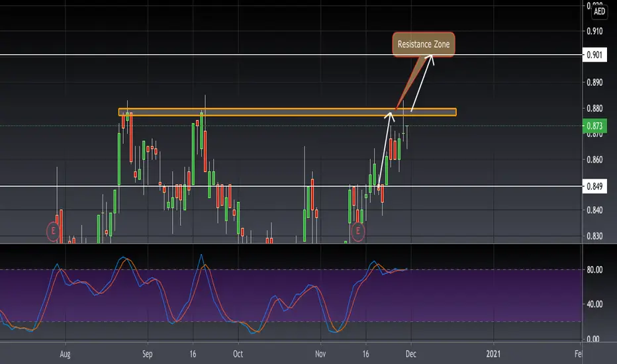Image resolution: width=617 pixels, height=364 pixels.
Task: Select the 'Resistance Zone' callout label
Action: point(424,44)
